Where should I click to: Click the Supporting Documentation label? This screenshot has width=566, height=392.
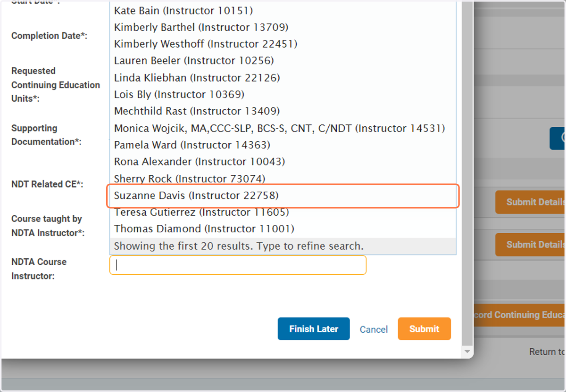coord(46,135)
